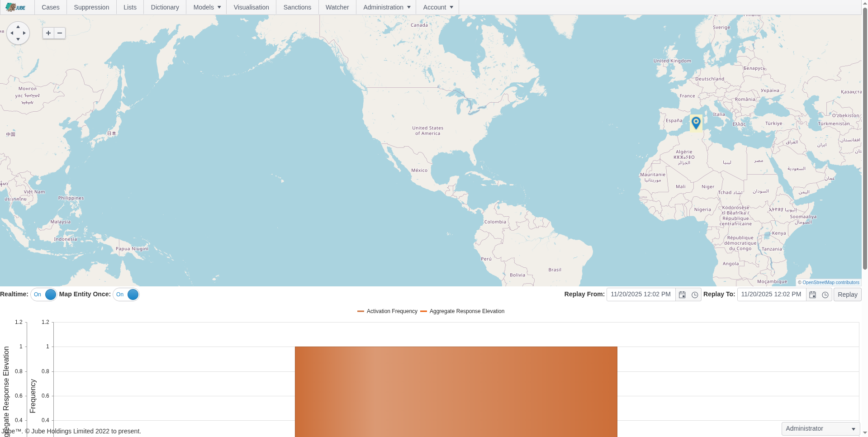Click the Replay button

coord(847,294)
